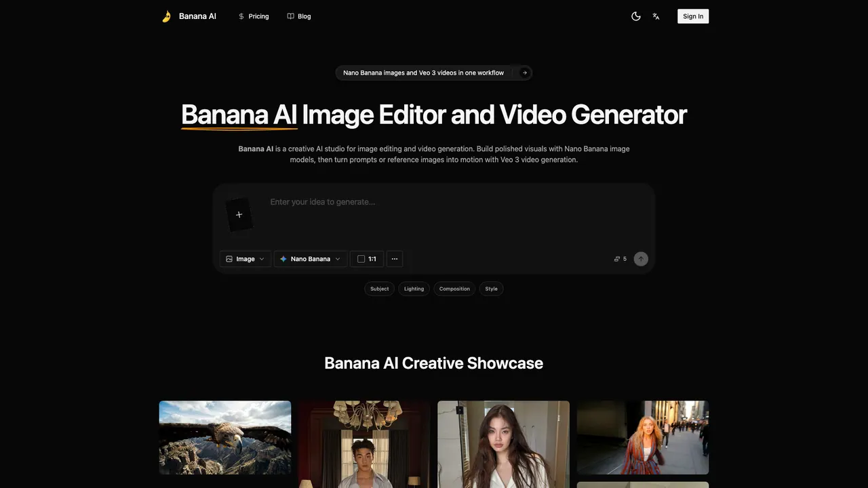Click the 'creative AI studio' description paragraph

[x=434, y=155]
